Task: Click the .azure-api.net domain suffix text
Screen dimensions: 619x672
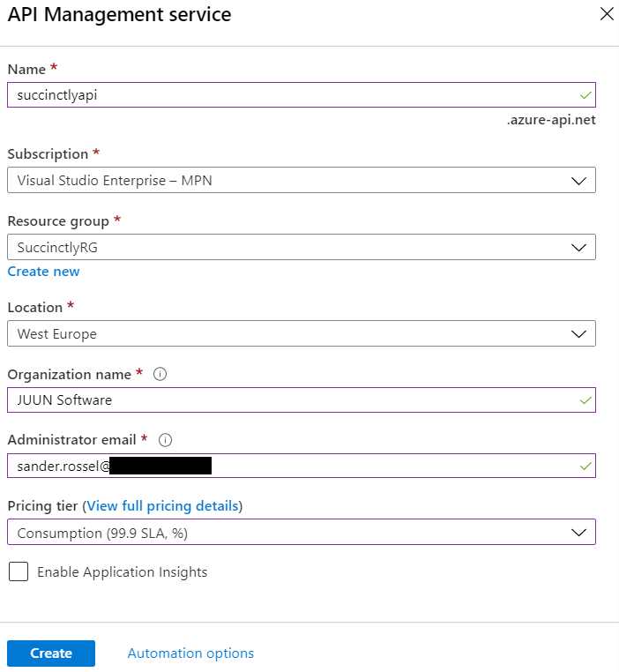Action: (x=551, y=120)
